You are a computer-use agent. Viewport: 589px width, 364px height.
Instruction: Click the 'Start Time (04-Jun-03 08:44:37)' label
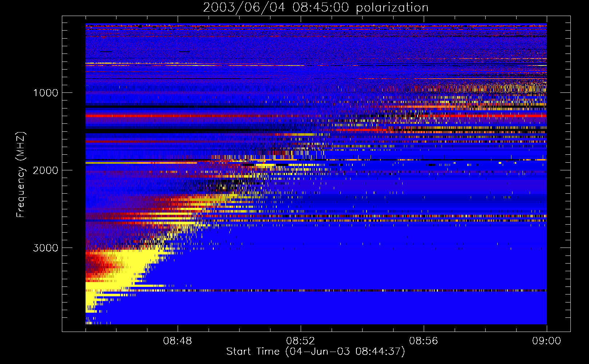click(x=316, y=352)
